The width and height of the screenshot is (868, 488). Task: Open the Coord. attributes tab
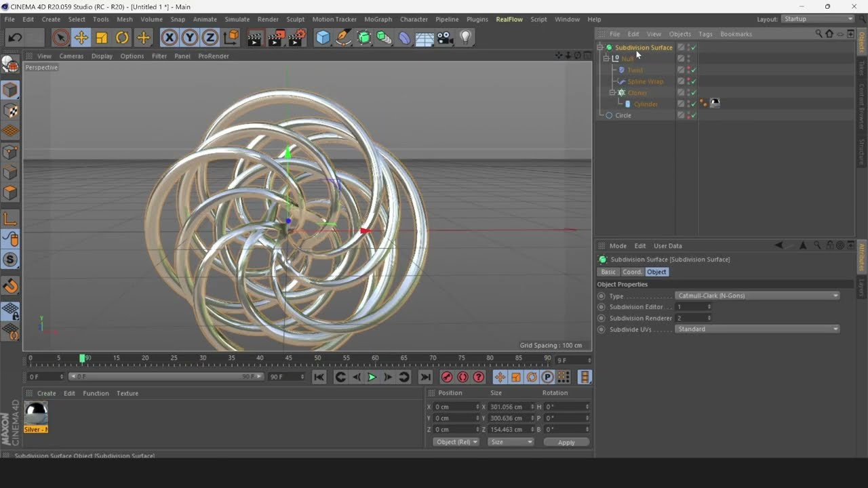click(x=632, y=272)
